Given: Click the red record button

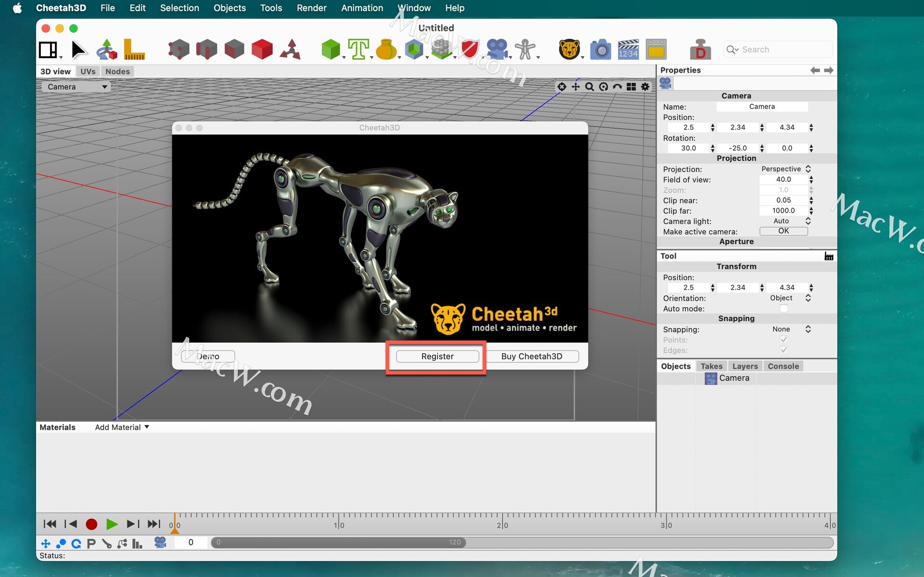Looking at the screenshot, I should [x=91, y=524].
